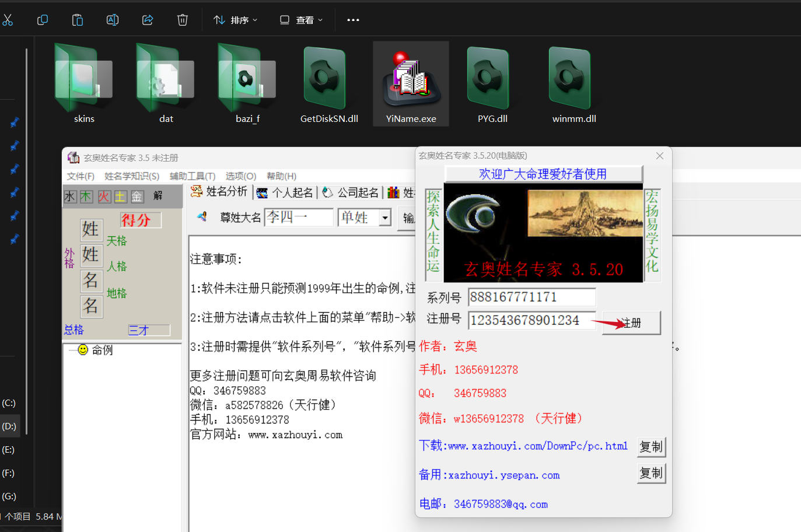Select the bazi_f folder icon
This screenshot has width=801, height=532.
point(247,79)
